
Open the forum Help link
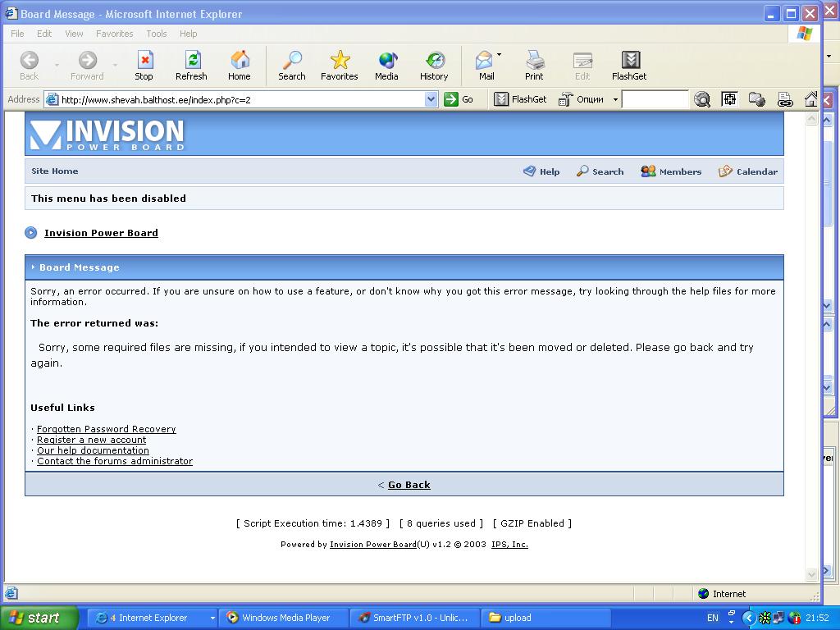[541, 171]
